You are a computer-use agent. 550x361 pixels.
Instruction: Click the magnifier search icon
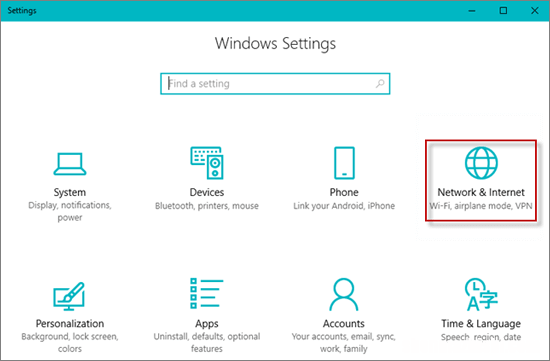380,83
